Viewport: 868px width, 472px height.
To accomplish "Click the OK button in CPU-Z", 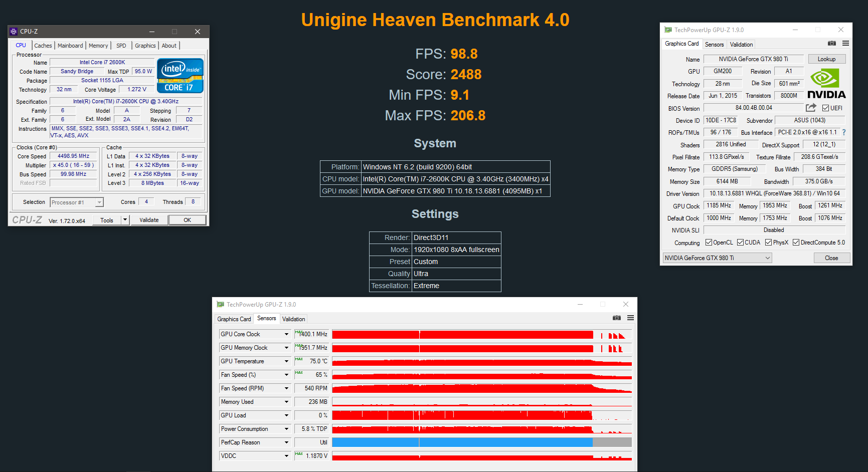I will [187, 220].
